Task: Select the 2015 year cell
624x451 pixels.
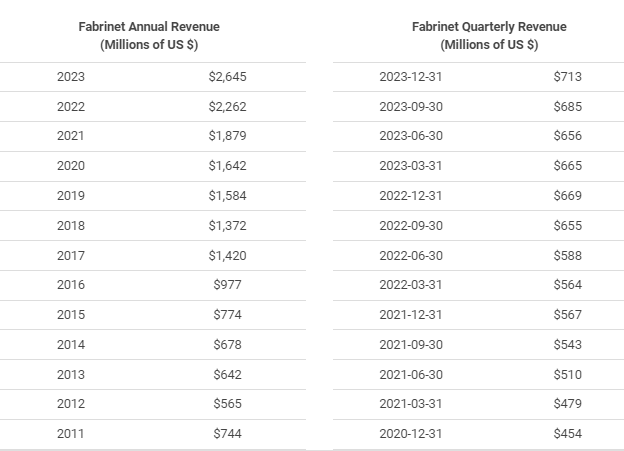Action: click(x=71, y=315)
